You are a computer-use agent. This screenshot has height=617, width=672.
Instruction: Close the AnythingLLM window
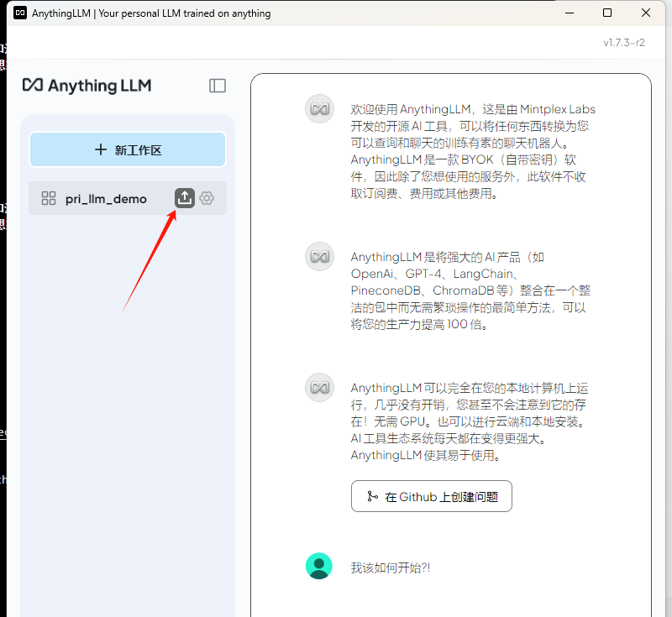point(646,13)
